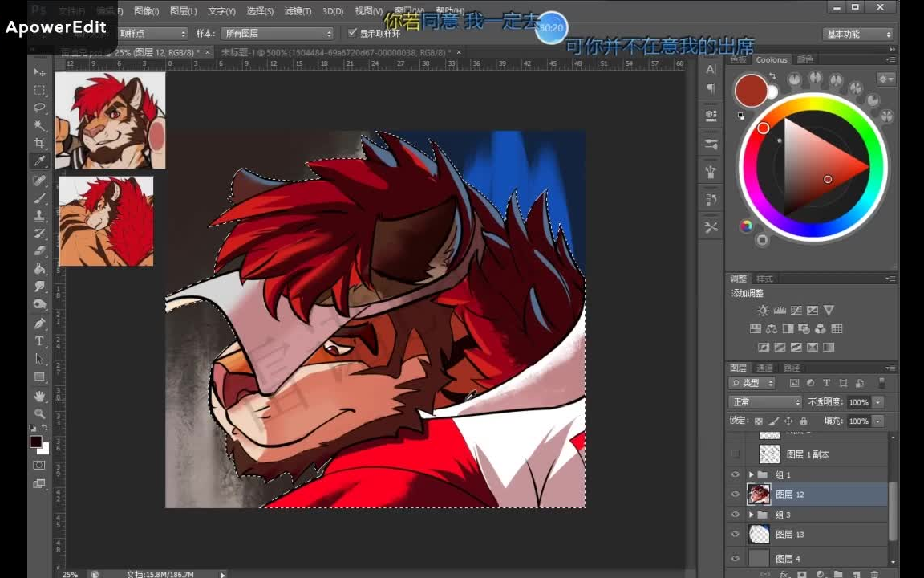Switch to the 通道 channels tab

(x=764, y=368)
